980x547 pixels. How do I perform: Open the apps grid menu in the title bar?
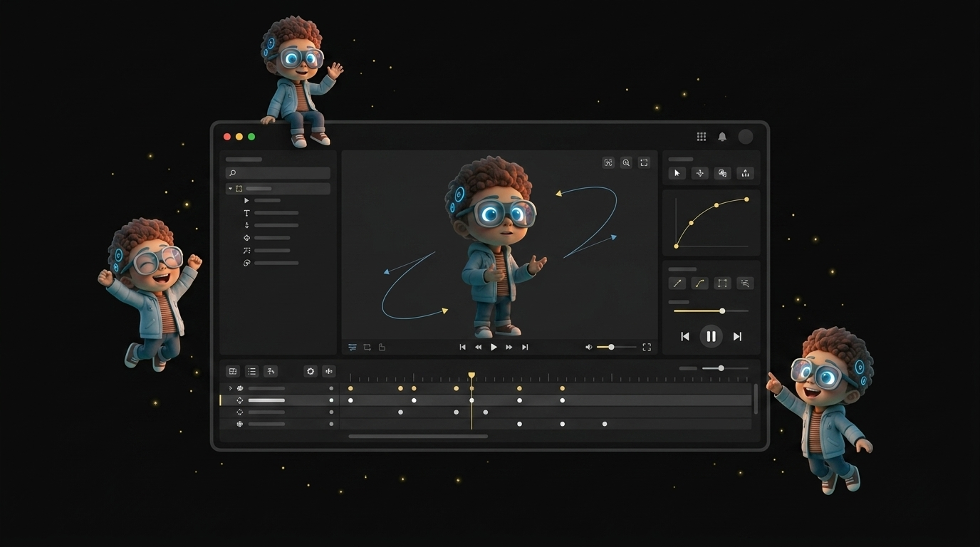701,136
